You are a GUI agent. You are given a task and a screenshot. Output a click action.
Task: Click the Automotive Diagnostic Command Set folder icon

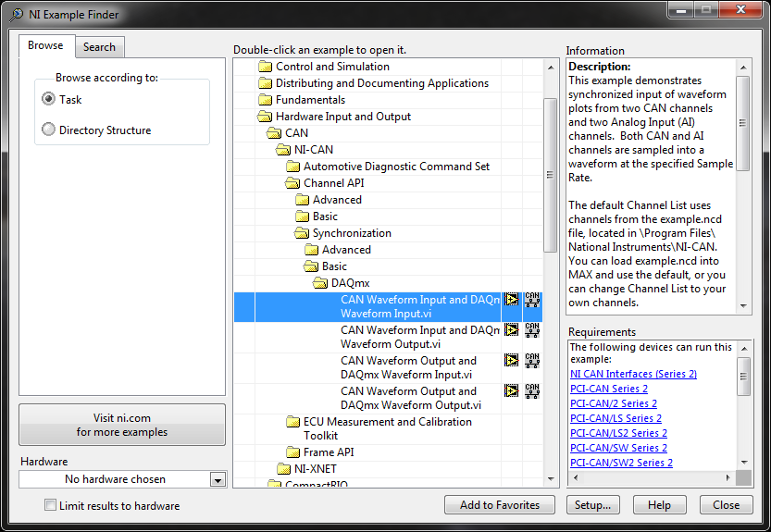click(293, 167)
